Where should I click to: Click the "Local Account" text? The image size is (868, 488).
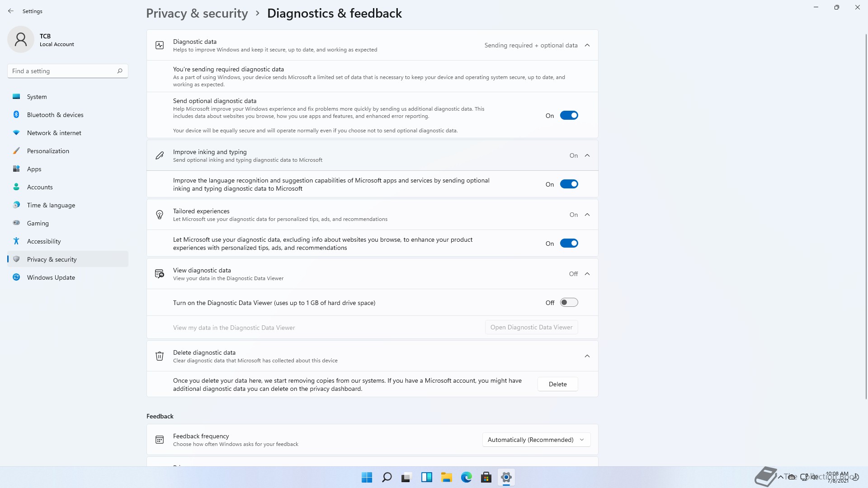[57, 44]
